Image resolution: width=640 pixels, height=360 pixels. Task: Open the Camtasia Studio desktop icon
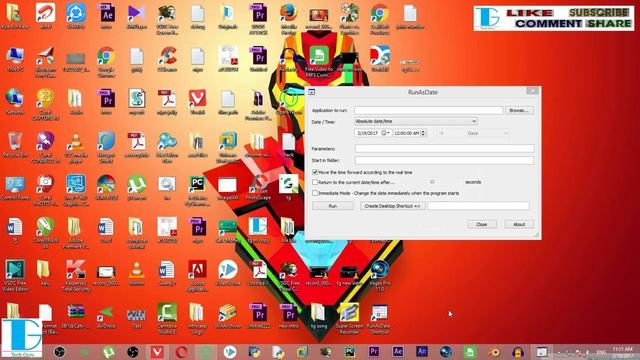click(167, 319)
